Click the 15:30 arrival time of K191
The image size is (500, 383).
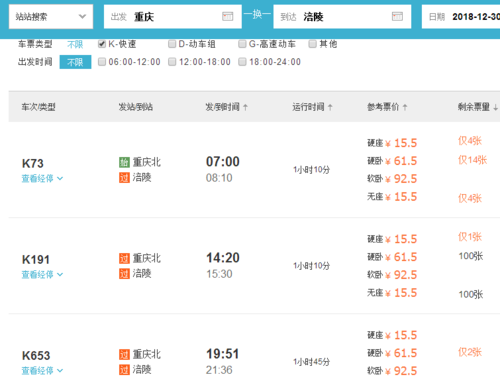[219, 274]
